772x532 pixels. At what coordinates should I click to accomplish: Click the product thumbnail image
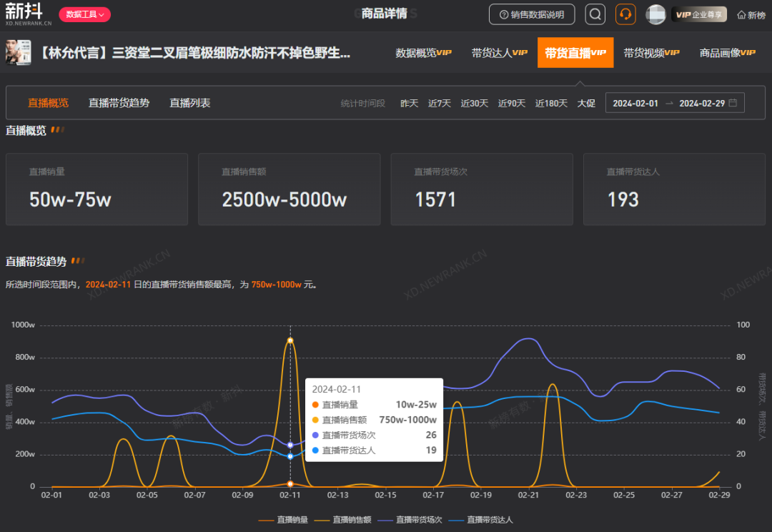18,53
